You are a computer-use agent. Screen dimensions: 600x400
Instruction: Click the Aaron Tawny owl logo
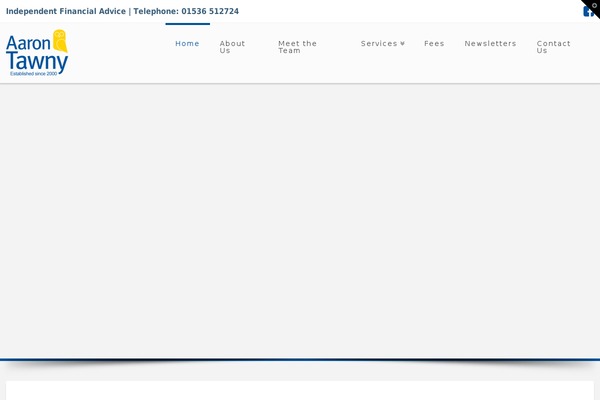point(37,53)
